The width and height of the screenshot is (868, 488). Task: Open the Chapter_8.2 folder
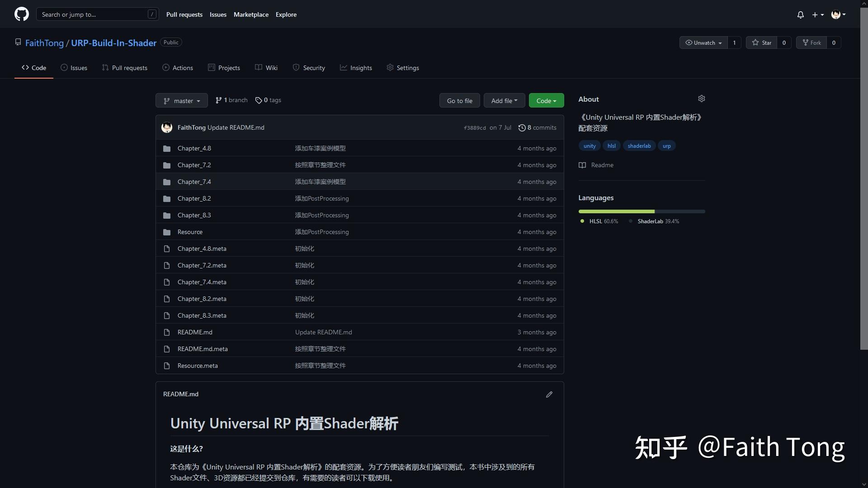[194, 198]
